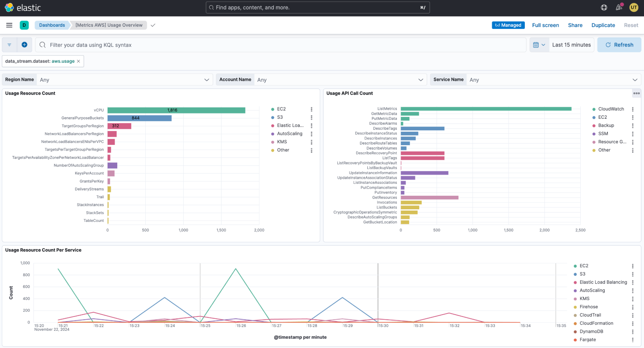644x348 pixels.
Task: Click CloudWatch color dot in legend
Action: pos(594,109)
